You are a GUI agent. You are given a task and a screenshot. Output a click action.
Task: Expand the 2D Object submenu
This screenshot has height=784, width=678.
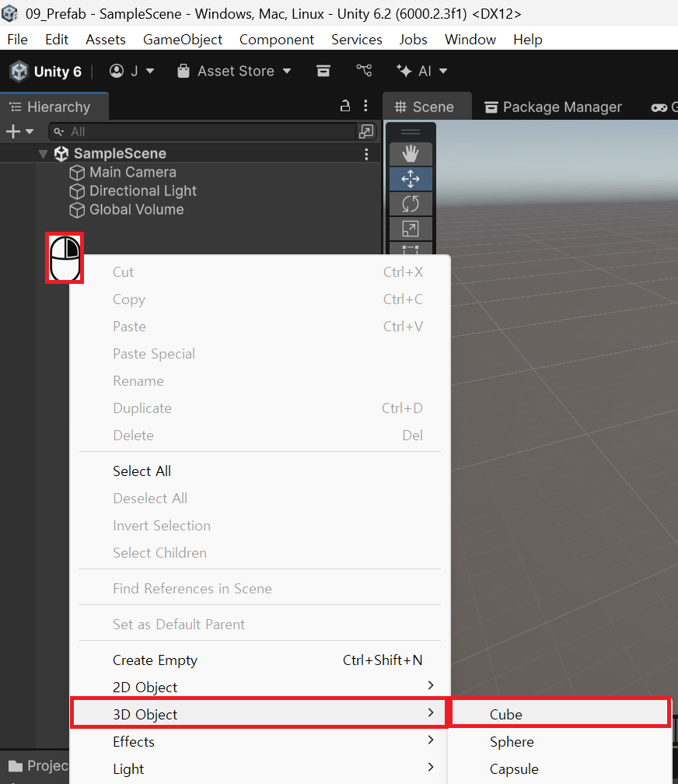(x=260, y=688)
